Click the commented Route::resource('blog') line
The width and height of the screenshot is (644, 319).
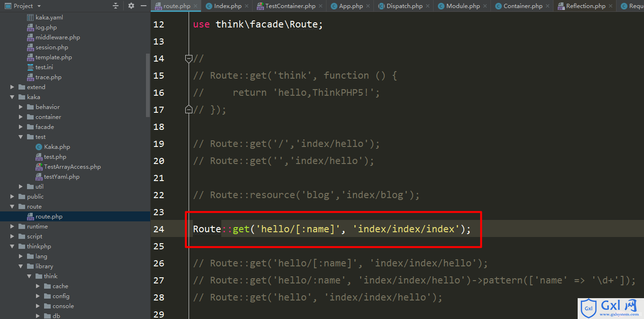306,195
